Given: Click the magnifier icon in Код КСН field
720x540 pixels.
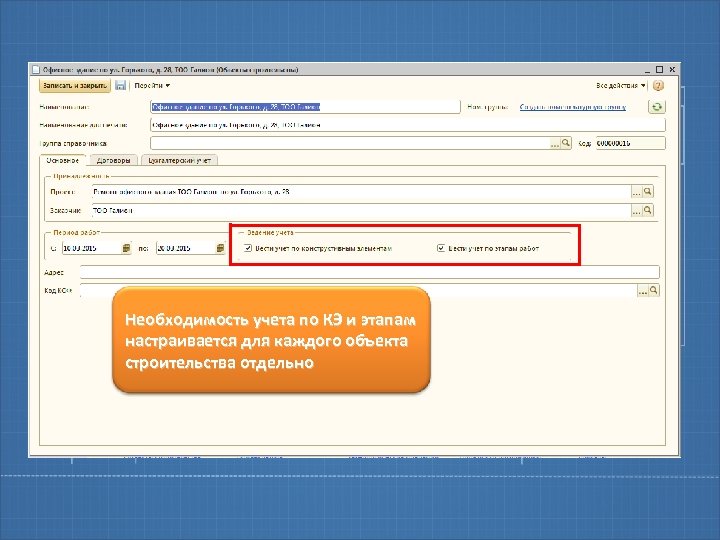Looking at the screenshot, I should click(x=653, y=290).
